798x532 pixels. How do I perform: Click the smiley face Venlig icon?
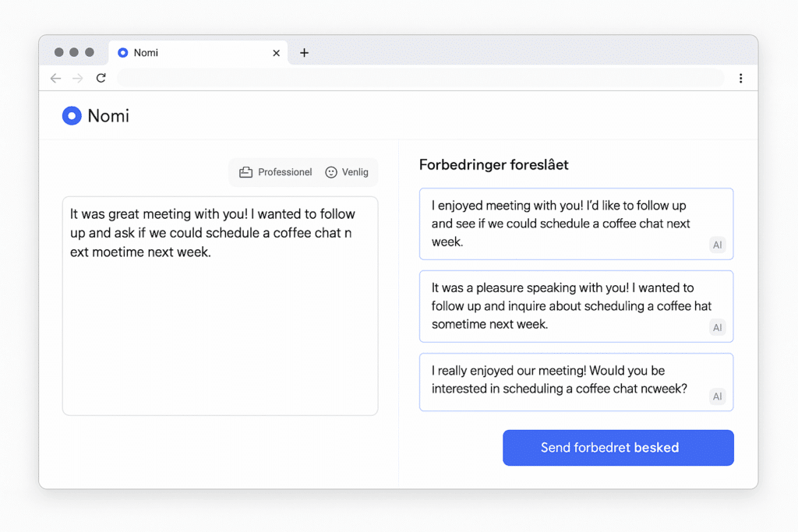(x=331, y=172)
